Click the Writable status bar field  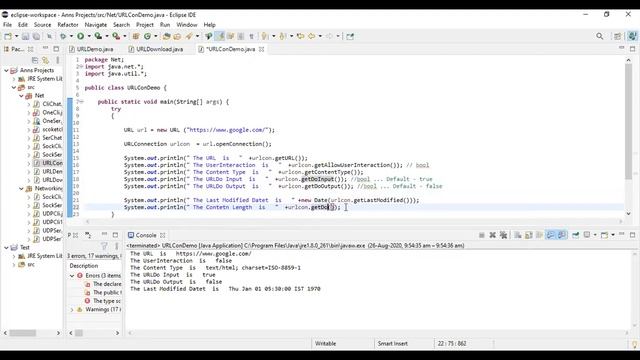pos(325,344)
